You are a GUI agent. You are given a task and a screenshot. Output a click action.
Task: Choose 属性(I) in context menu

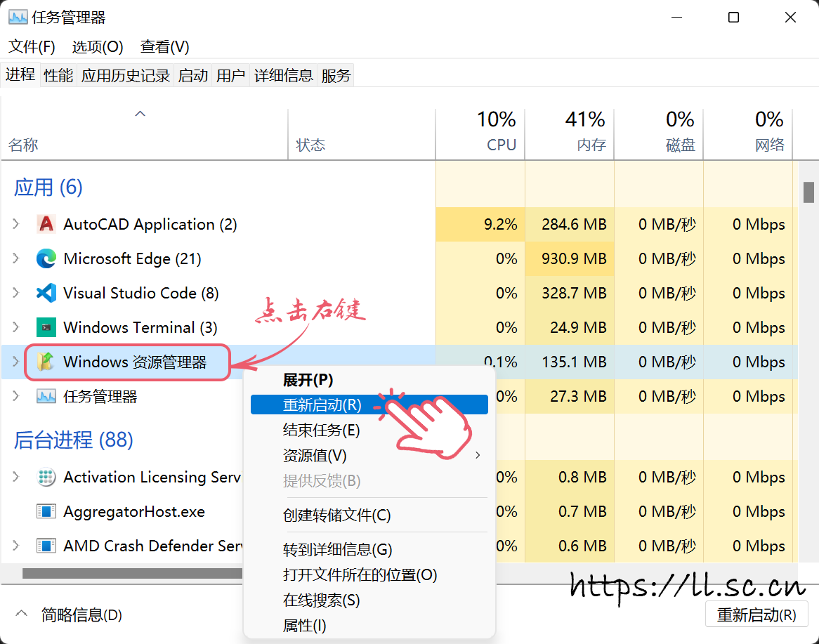(369, 625)
